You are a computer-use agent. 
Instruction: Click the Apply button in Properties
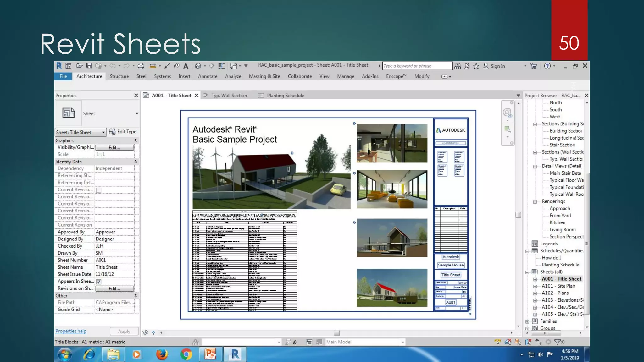[124, 331]
